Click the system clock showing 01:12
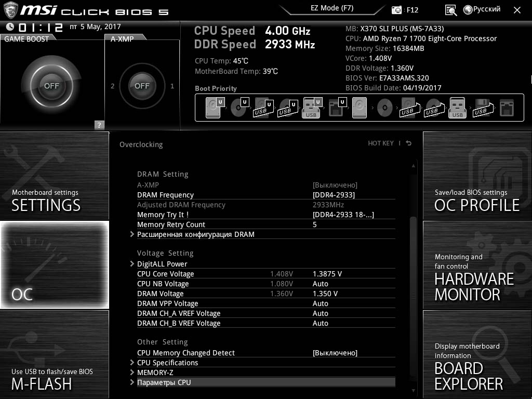This screenshot has width=532, height=399. 41,27
